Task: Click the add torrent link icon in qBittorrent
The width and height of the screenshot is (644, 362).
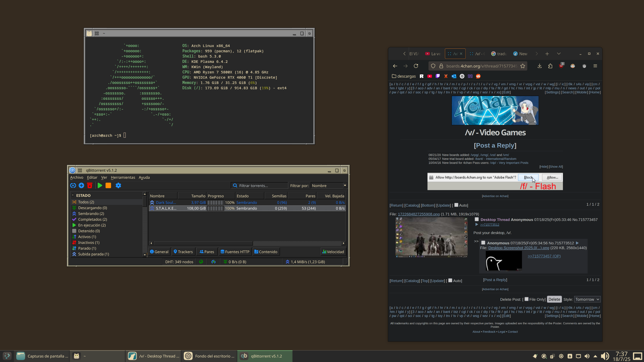Action: 73,186
